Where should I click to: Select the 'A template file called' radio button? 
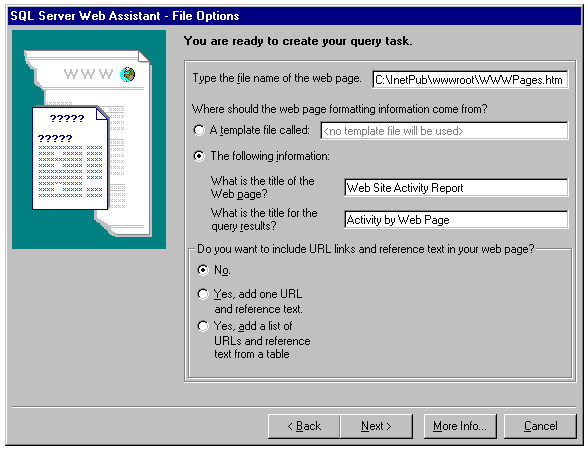click(x=199, y=130)
